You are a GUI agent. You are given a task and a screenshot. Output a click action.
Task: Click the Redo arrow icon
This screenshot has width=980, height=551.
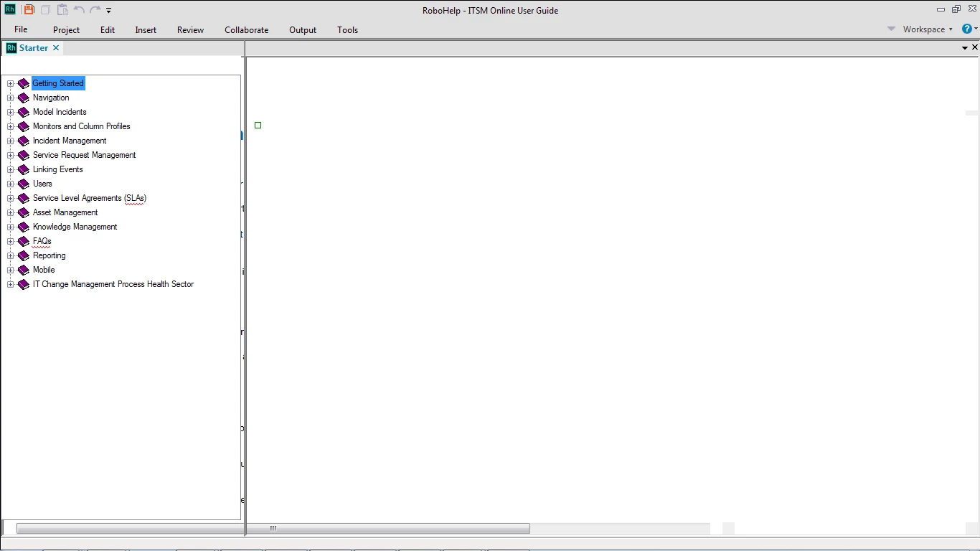[x=95, y=10]
